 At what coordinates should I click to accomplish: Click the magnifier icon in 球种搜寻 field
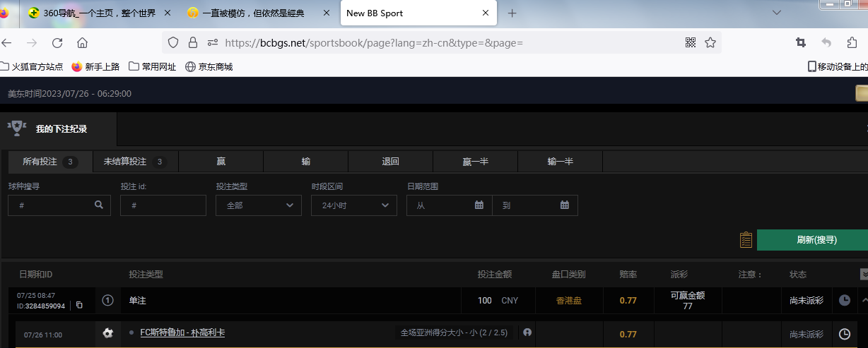point(99,205)
